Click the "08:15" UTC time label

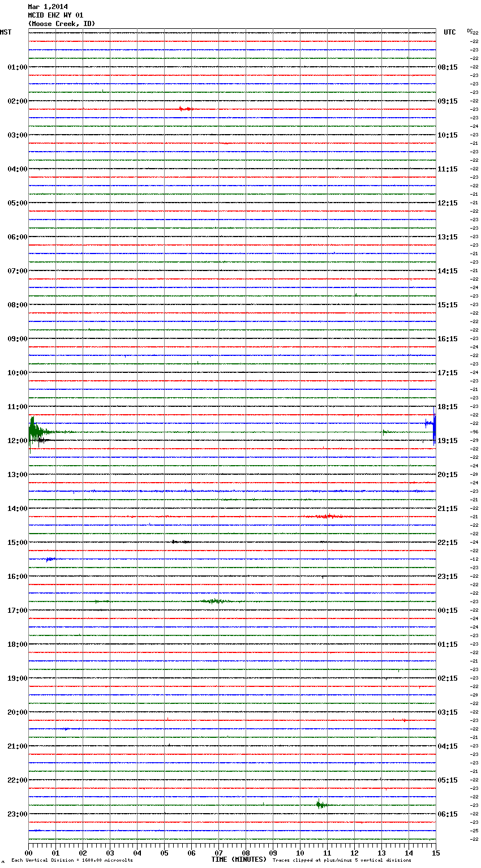click(x=448, y=67)
